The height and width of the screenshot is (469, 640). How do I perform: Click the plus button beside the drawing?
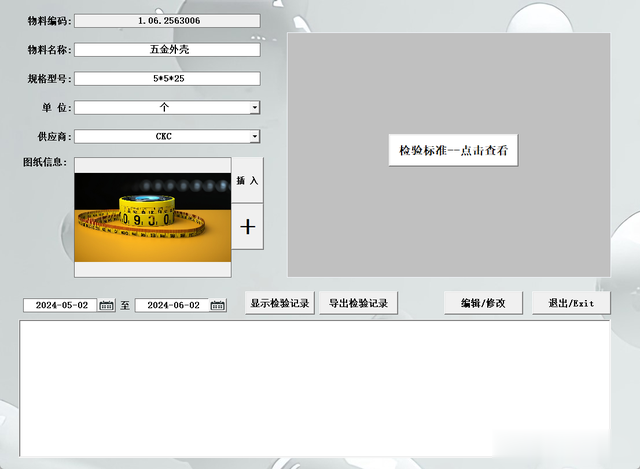(x=248, y=227)
